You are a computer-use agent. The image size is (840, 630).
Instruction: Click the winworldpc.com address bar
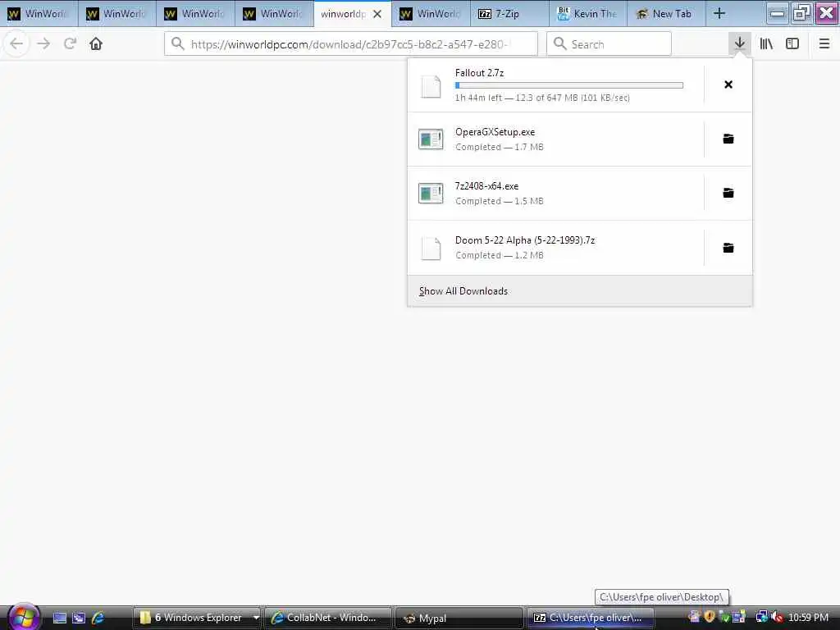351,44
